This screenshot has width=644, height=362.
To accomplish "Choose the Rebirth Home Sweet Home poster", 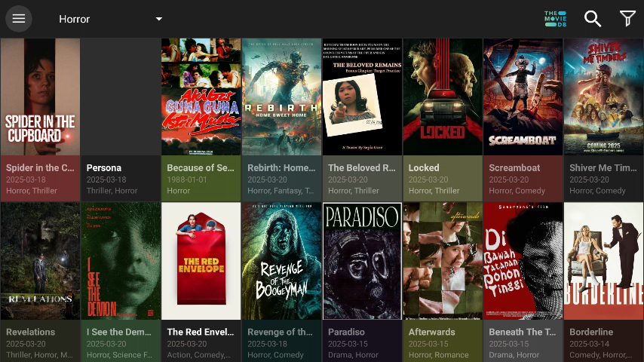I will pyautogui.click(x=281, y=97).
